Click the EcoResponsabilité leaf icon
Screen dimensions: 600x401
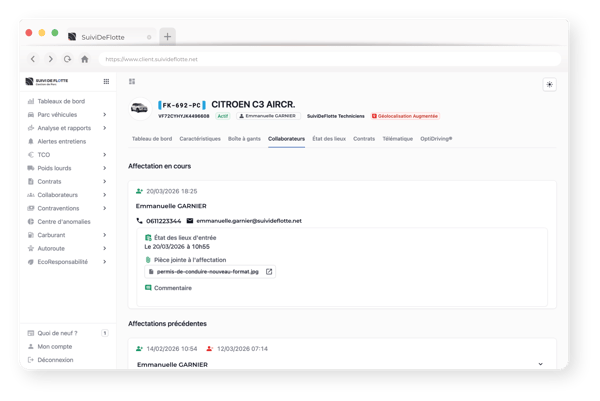pos(31,262)
